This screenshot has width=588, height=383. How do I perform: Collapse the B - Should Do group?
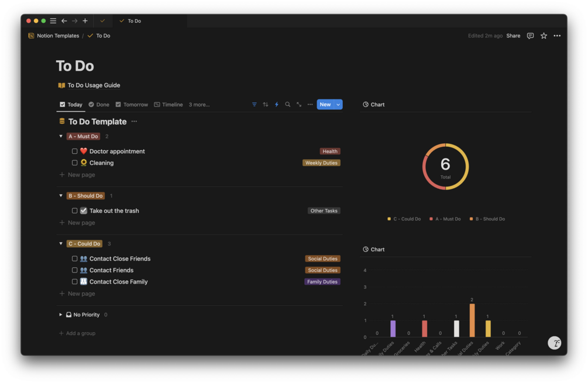click(61, 196)
